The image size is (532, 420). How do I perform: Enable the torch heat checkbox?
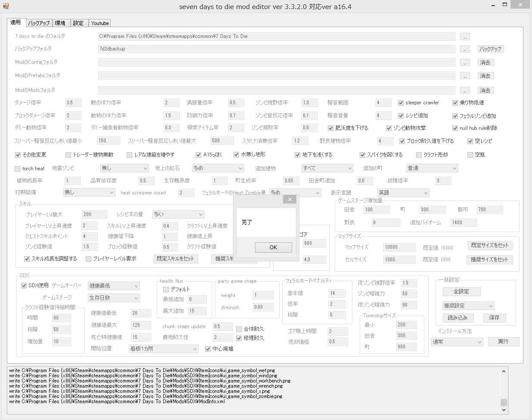[18, 169]
